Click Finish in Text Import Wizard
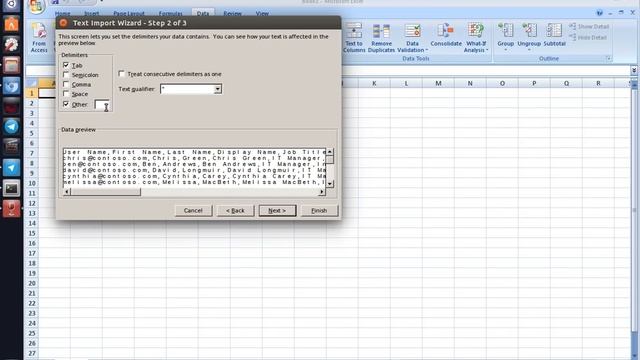 [319, 211]
